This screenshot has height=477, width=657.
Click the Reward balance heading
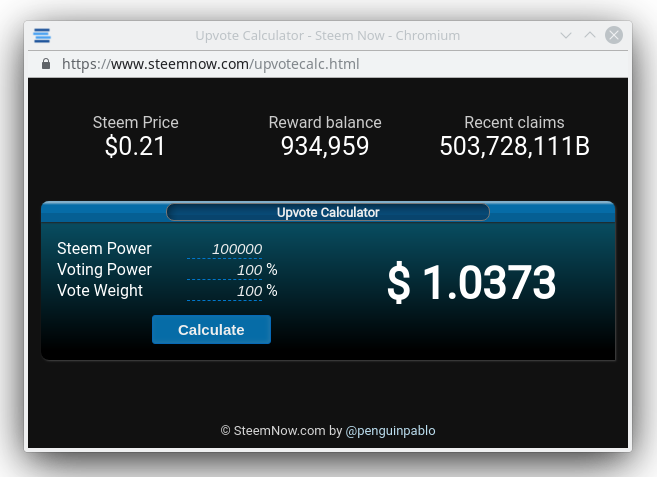[x=325, y=122]
